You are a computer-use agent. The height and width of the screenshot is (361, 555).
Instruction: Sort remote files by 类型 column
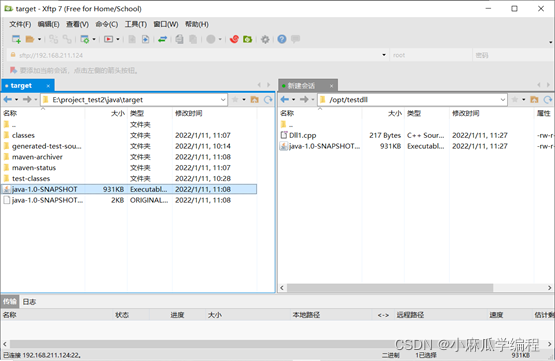427,113
